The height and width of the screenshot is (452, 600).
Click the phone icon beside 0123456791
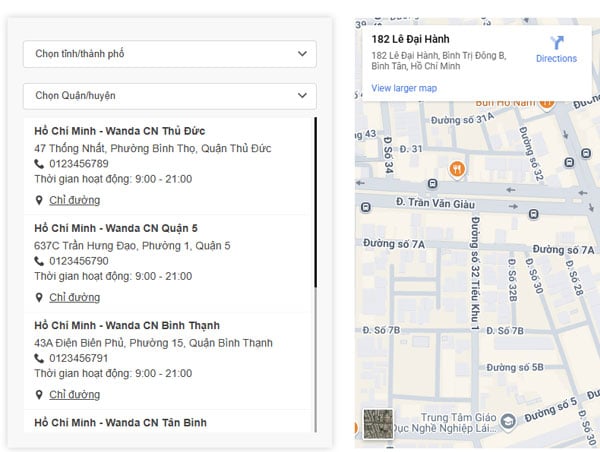pos(39,358)
